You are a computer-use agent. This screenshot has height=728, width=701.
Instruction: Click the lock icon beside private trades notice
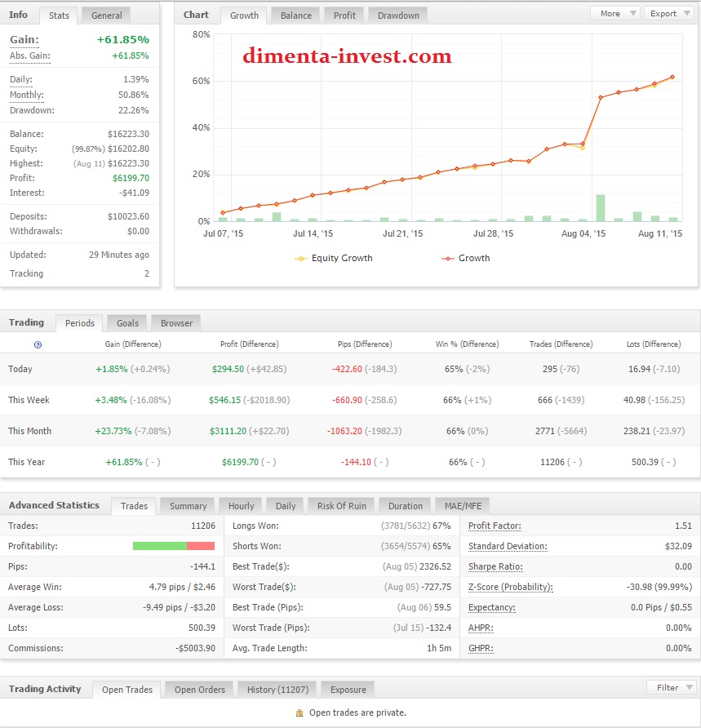click(299, 712)
